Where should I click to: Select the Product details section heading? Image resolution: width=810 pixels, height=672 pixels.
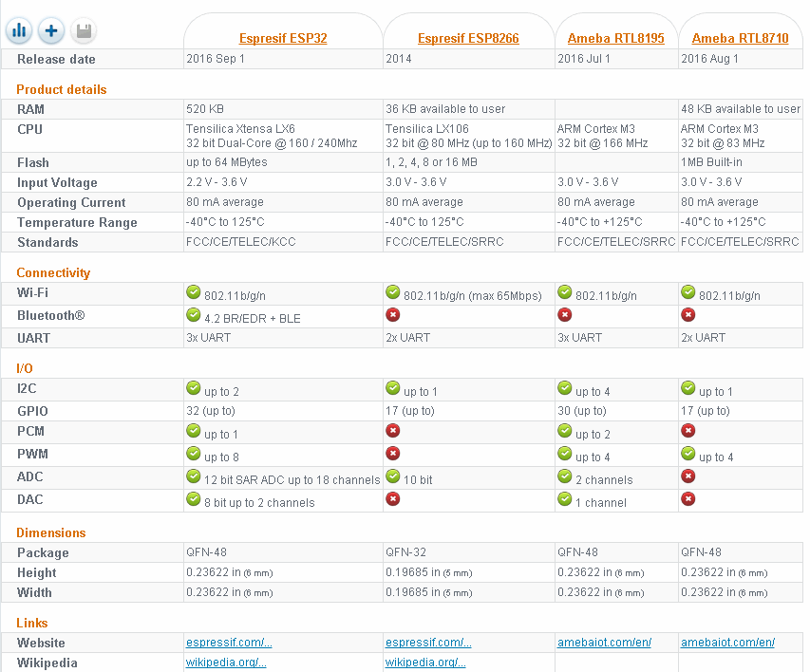point(62,89)
